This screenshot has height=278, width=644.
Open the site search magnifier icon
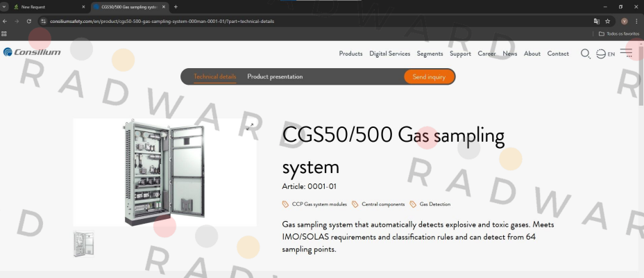585,54
